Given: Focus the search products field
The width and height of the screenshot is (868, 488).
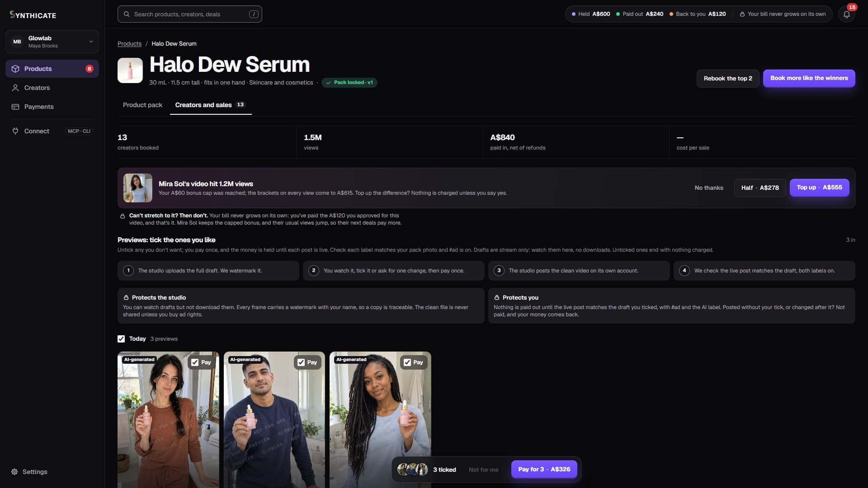Looking at the screenshot, I should (x=190, y=14).
